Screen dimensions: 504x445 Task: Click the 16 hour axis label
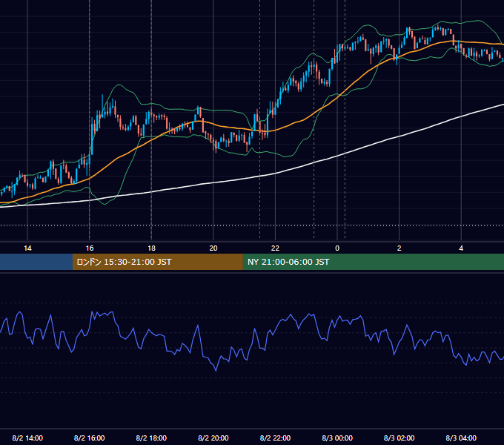[90, 248]
